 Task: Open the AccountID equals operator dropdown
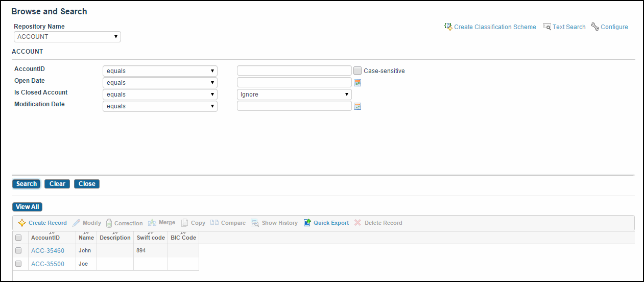coord(160,71)
